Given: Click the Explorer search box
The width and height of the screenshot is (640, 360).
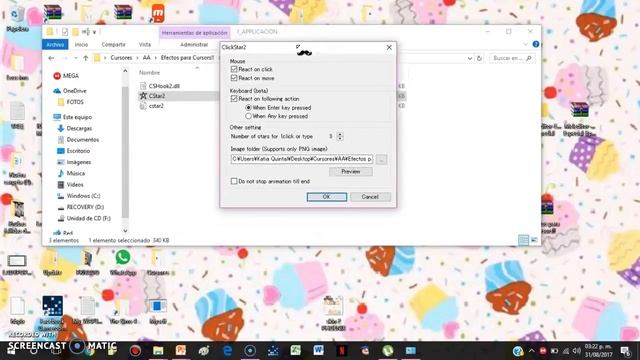Looking at the screenshot, I should click(512, 58).
